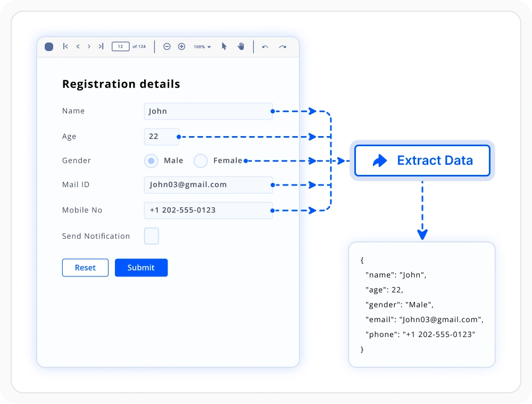532x404 pixels.
Task: Click the Name field containing John
Action: pyautogui.click(x=209, y=111)
